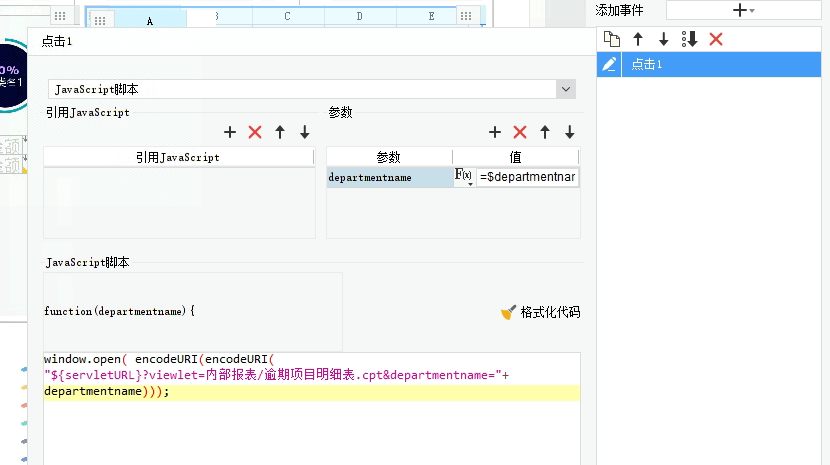Move referenced JavaScript entry up

coord(280,132)
